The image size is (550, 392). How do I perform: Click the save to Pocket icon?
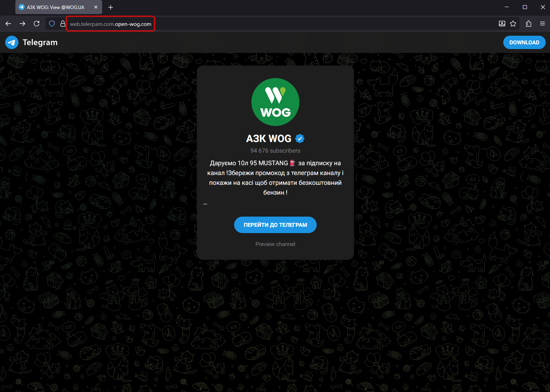pyautogui.click(x=502, y=24)
